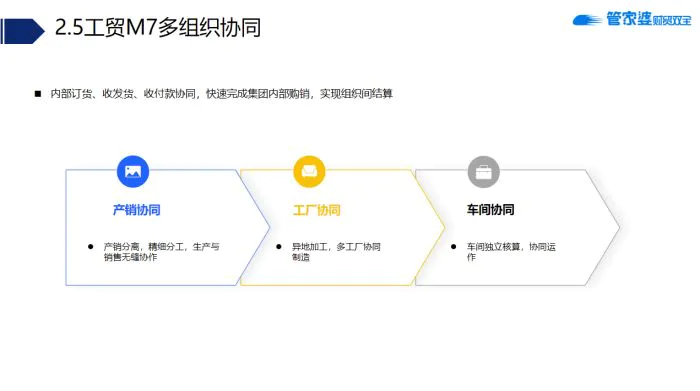This screenshot has width=700, height=391.
Task: Select the 工厂协同 heading
Action: [317, 210]
